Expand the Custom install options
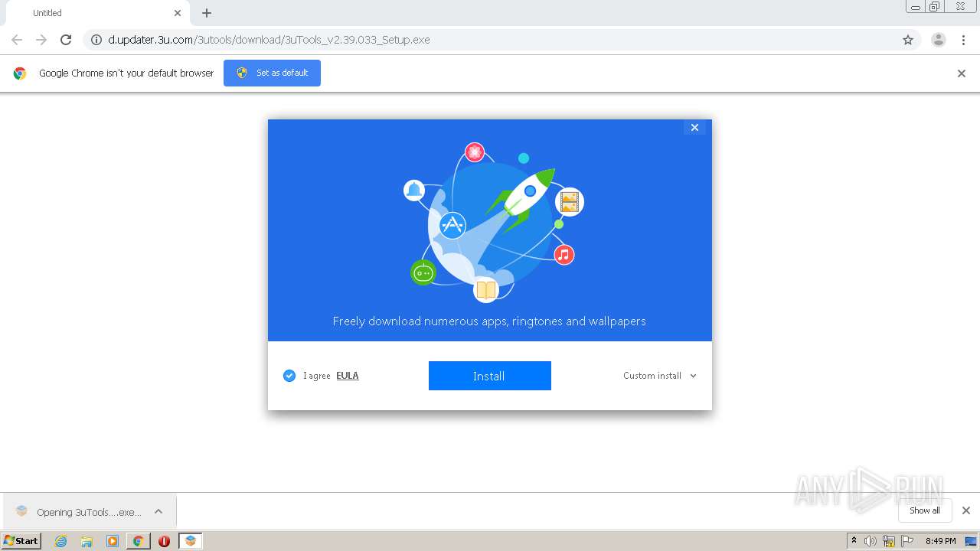 660,376
